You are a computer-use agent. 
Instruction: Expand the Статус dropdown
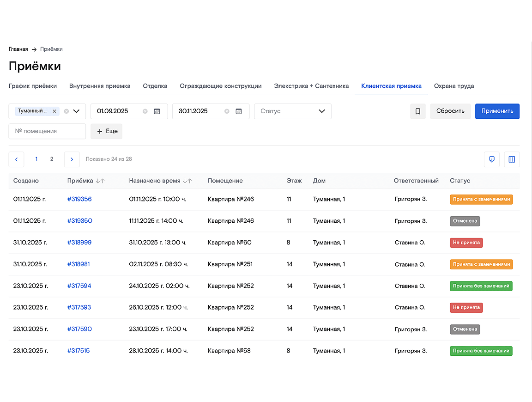322,111
